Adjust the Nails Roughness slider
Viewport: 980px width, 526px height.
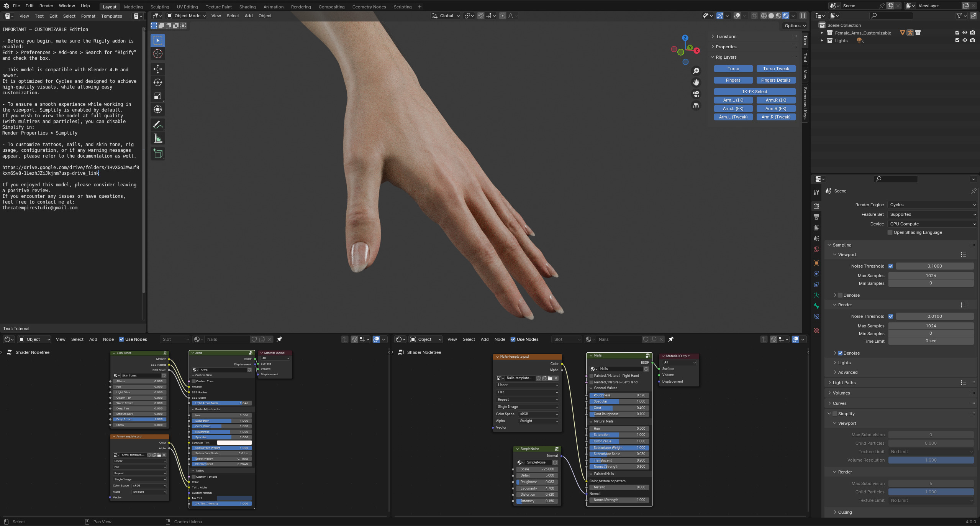[x=619, y=395]
